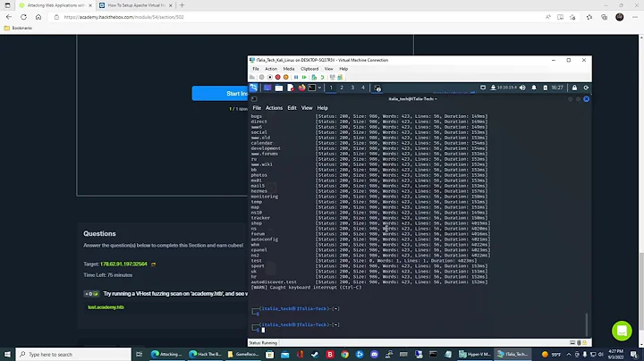Open Hyper-V File menu

pyautogui.click(x=256, y=69)
